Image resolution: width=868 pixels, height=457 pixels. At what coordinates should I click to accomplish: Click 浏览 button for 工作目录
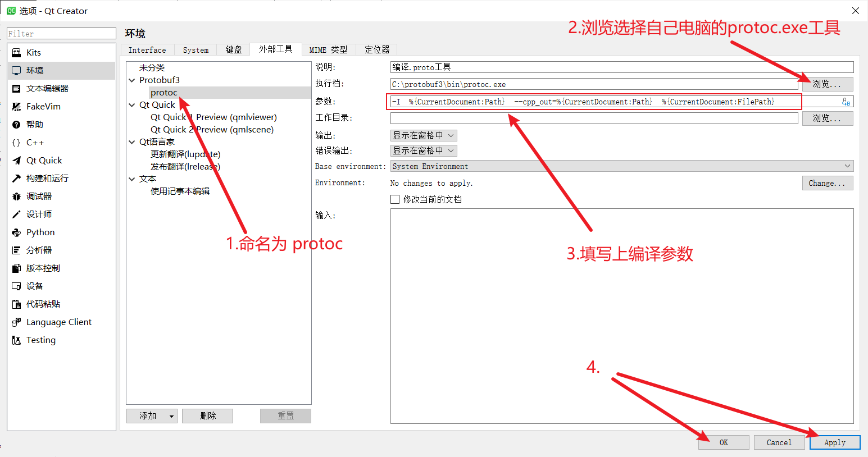(828, 118)
